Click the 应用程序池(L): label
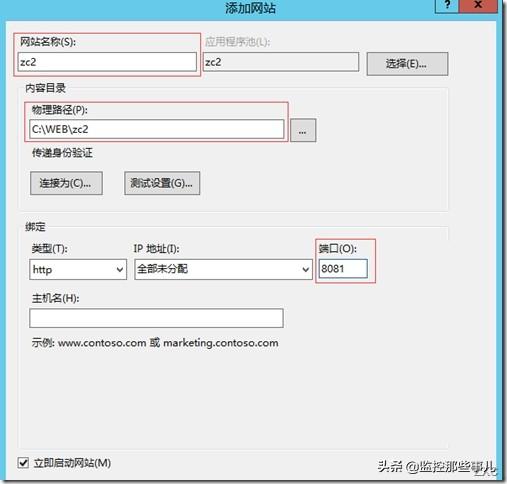Image resolution: width=507 pixels, height=484 pixels. pyautogui.click(x=237, y=42)
